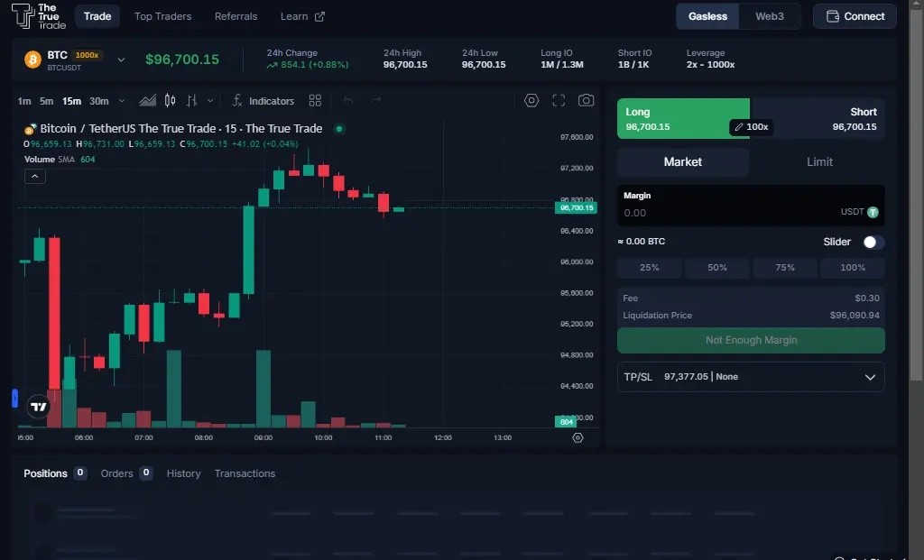Collapse the chart legend arrow

pos(35,176)
